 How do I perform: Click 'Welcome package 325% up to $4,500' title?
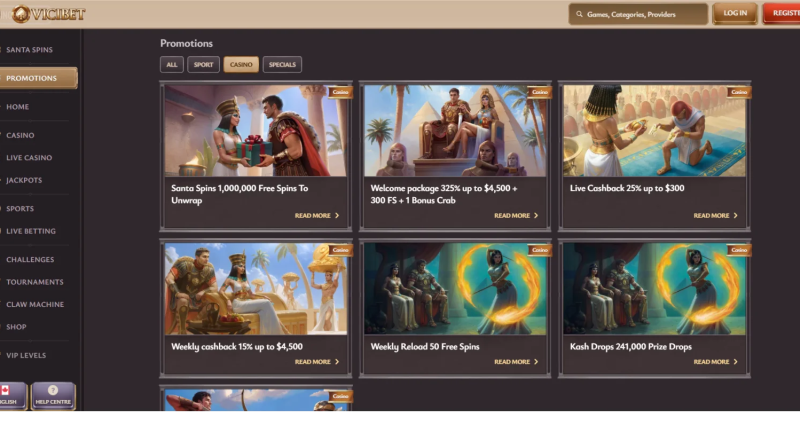[444, 194]
